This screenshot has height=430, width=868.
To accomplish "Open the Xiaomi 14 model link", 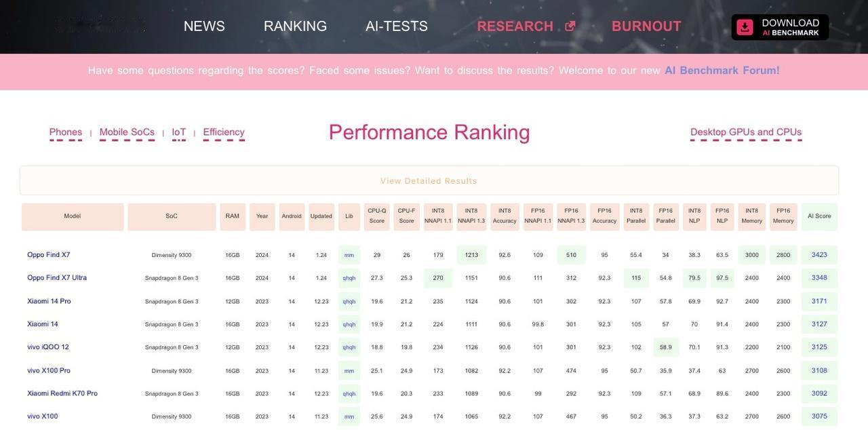I will click(43, 324).
